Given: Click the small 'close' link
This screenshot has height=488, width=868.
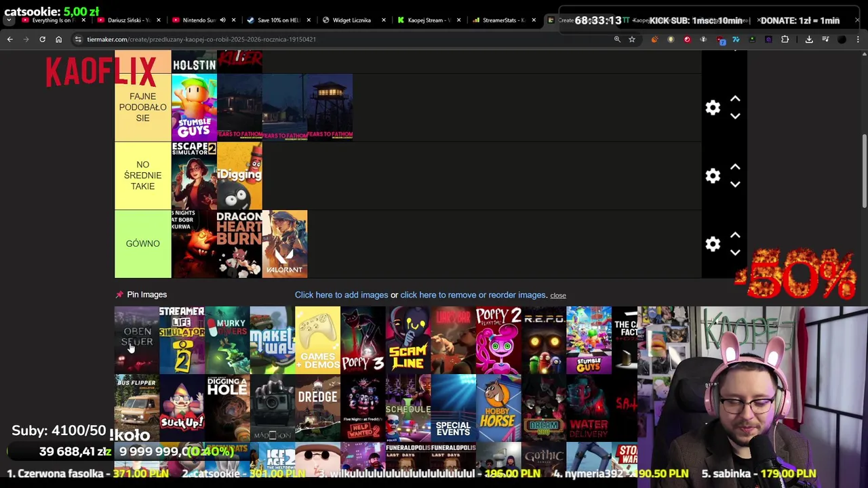Looking at the screenshot, I should click(x=558, y=296).
